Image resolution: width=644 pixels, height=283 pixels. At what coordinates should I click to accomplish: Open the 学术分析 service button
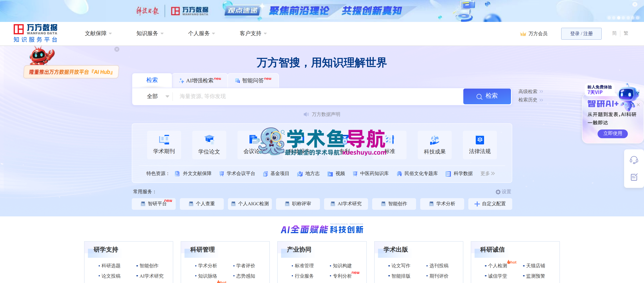[x=442, y=204]
